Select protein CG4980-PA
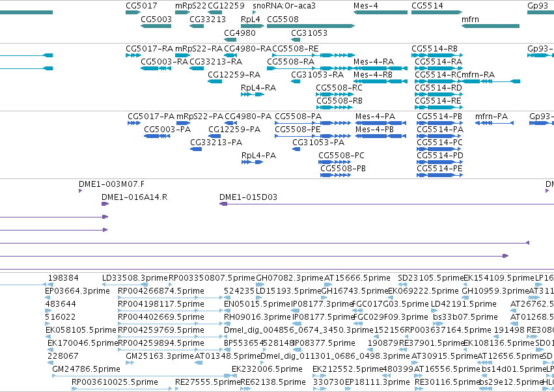The height and width of the screenshot is (392, 554). 230,123
